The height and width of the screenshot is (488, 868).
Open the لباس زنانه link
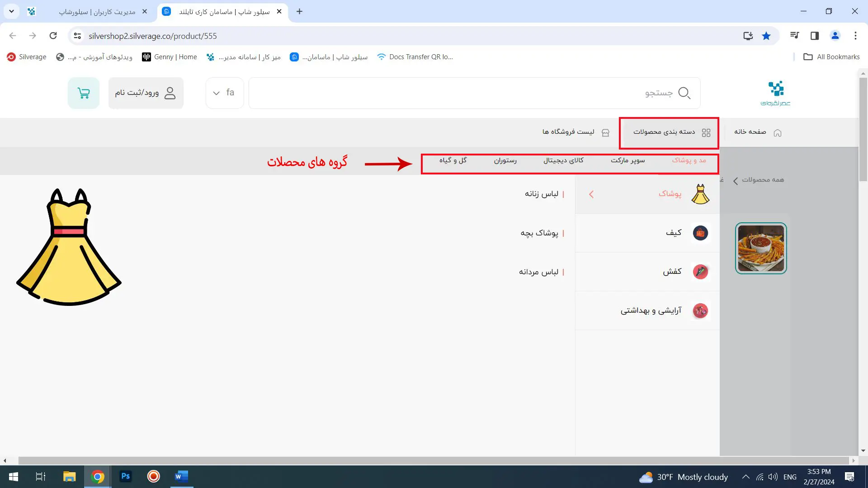[x=542, y=194]
